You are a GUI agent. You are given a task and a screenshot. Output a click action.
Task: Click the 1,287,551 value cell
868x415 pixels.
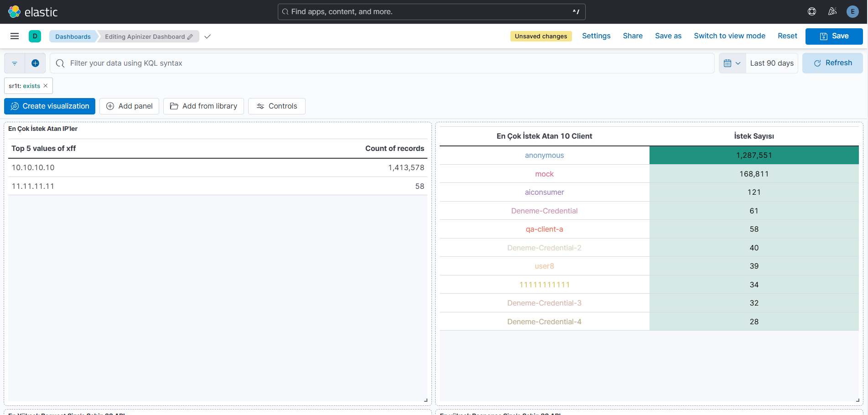754,156
